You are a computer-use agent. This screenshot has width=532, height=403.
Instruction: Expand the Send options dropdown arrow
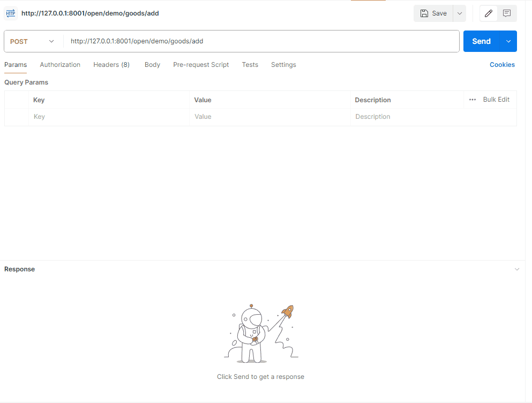508,41
